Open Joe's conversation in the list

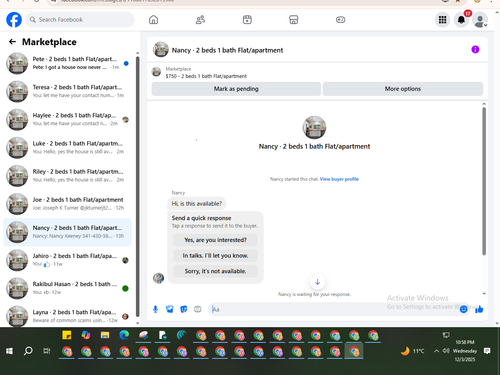click(67, 204)
